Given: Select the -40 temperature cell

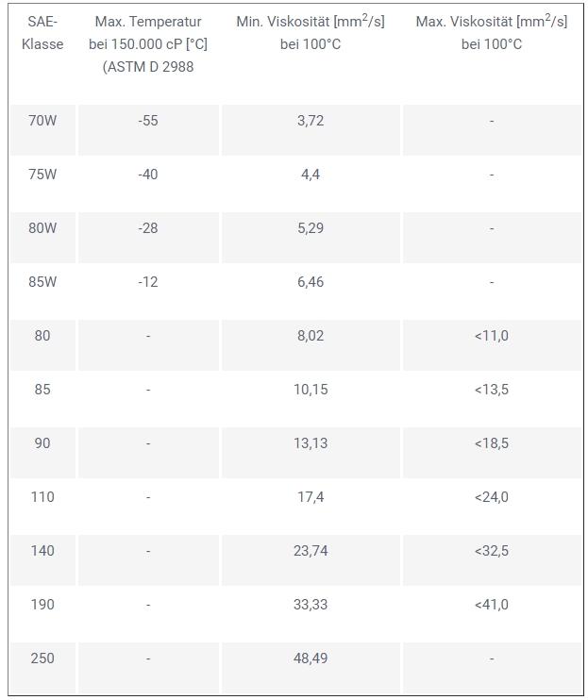Looking at the screenshot, I should [x=148, y=175].
